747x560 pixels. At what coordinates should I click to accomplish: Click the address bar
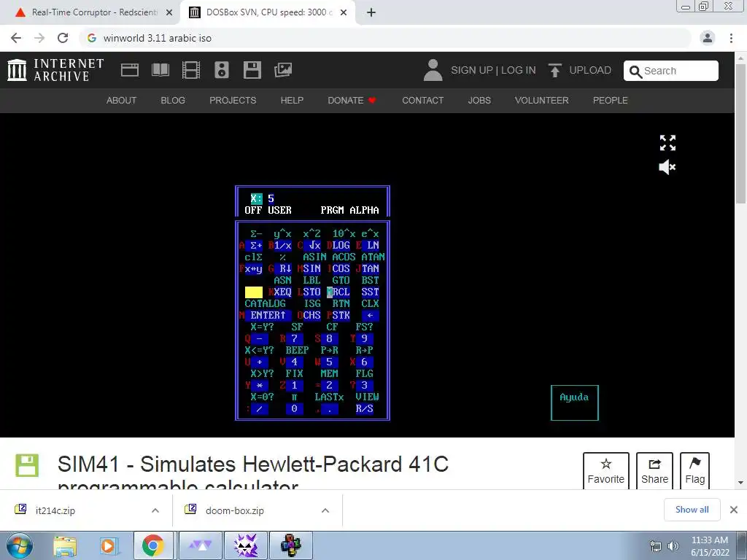(386, 38)
